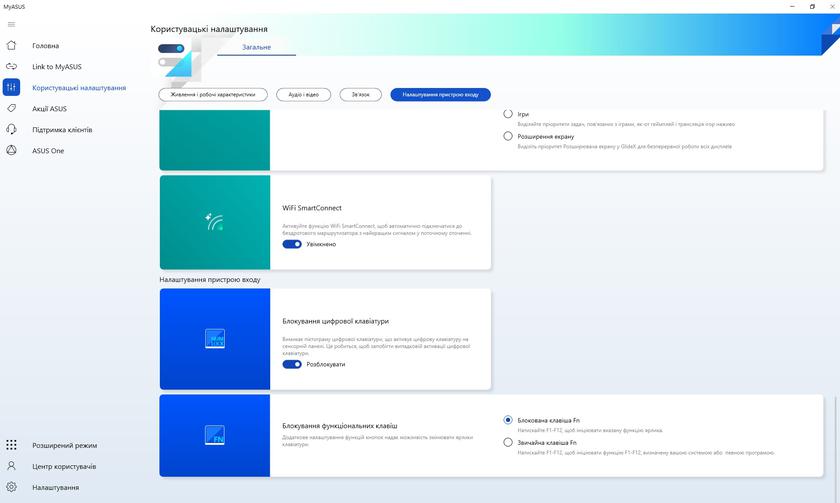840x503 pixels.
Task: Go to the Зв'язок section
Action: (x=361, y=94)
